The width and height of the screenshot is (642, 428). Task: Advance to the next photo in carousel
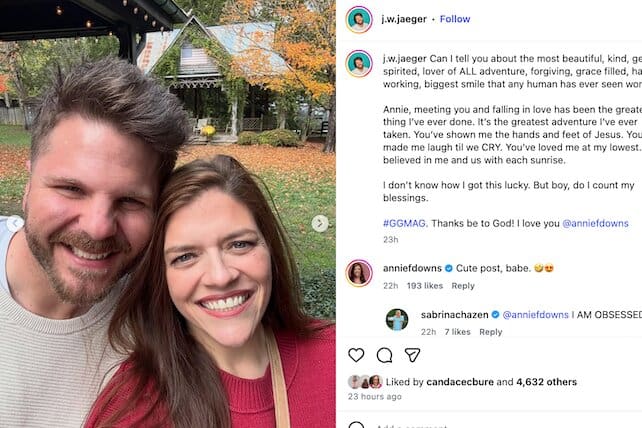[319, 224]
